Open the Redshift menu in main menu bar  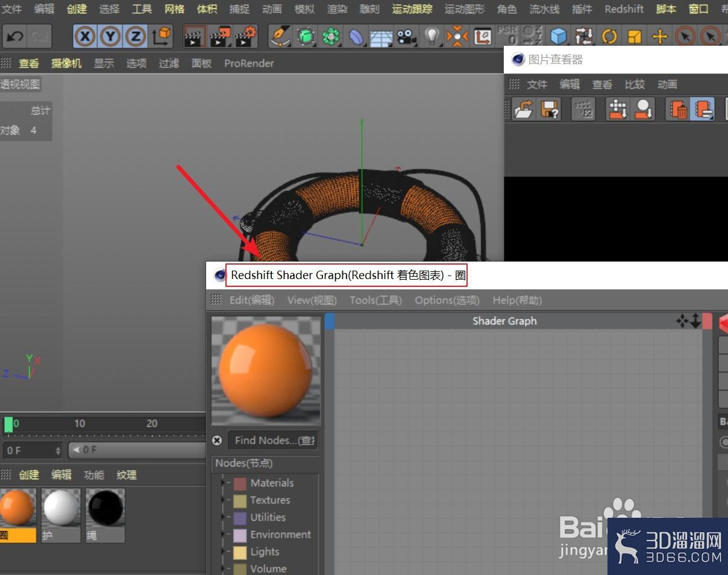coord(624,9)
